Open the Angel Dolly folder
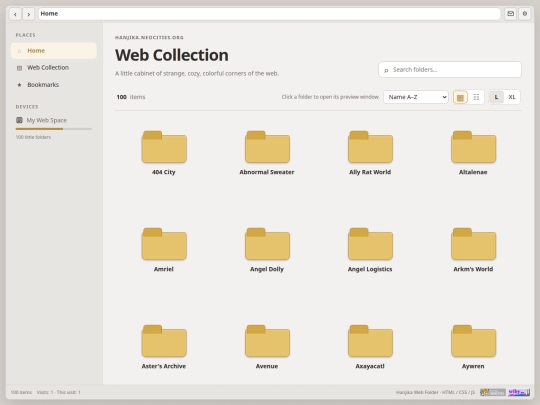 (x=267, y=250)
